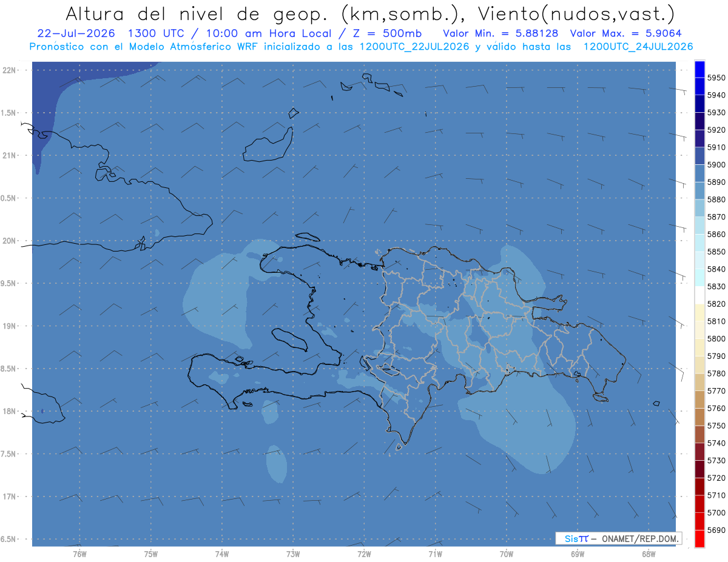728x562 pixels.
Task: Click the tan swatch between 5780 and 5770
Action: click(x=699, y=382)
